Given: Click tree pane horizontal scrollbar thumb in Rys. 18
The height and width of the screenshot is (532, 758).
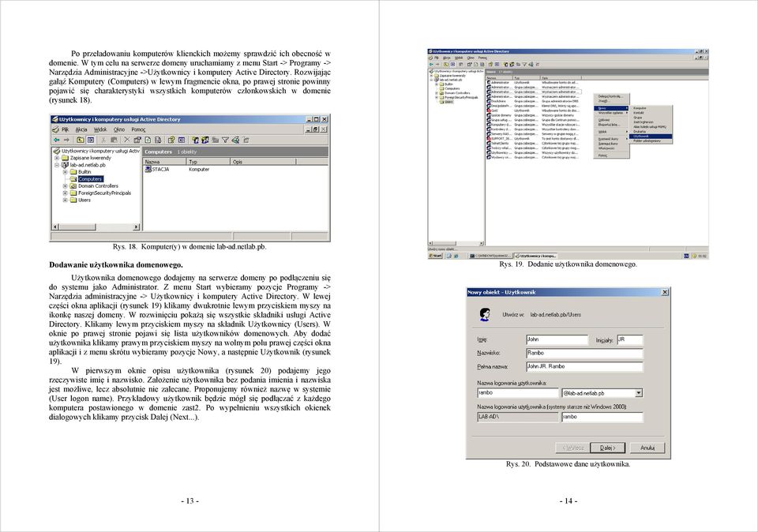Looking at the screenshot, I should pyautogui.click(x=77, y=227).
